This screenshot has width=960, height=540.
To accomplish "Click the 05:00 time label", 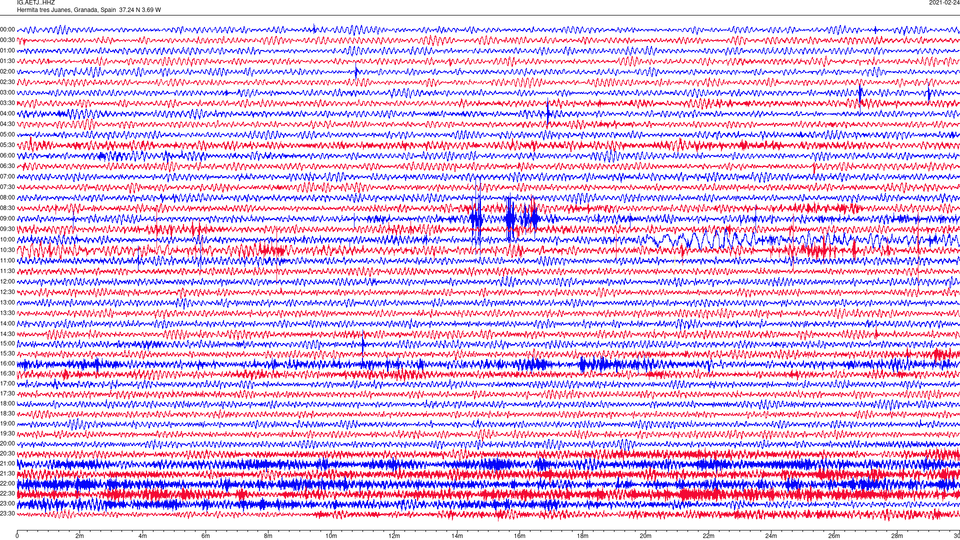I will coord(7,134).
